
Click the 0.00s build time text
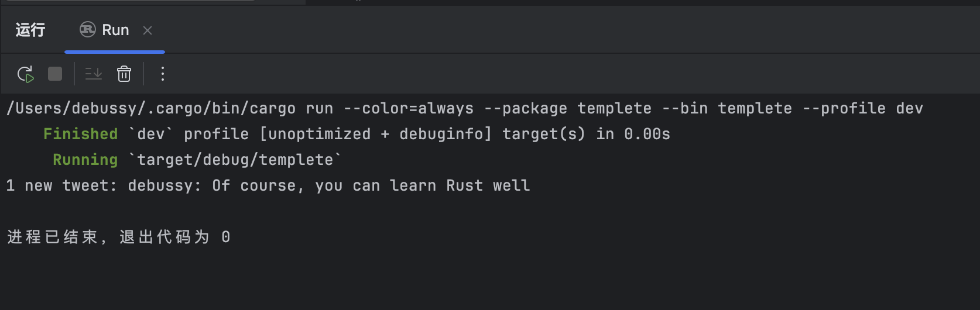[647, 135]
